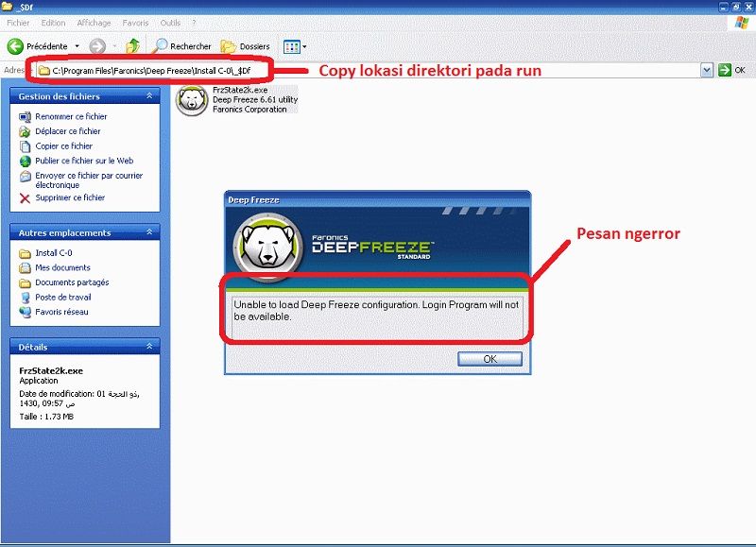This screenshot has height=547, width=756.
Task: Click the copy file icon
Action: (26, 146)
